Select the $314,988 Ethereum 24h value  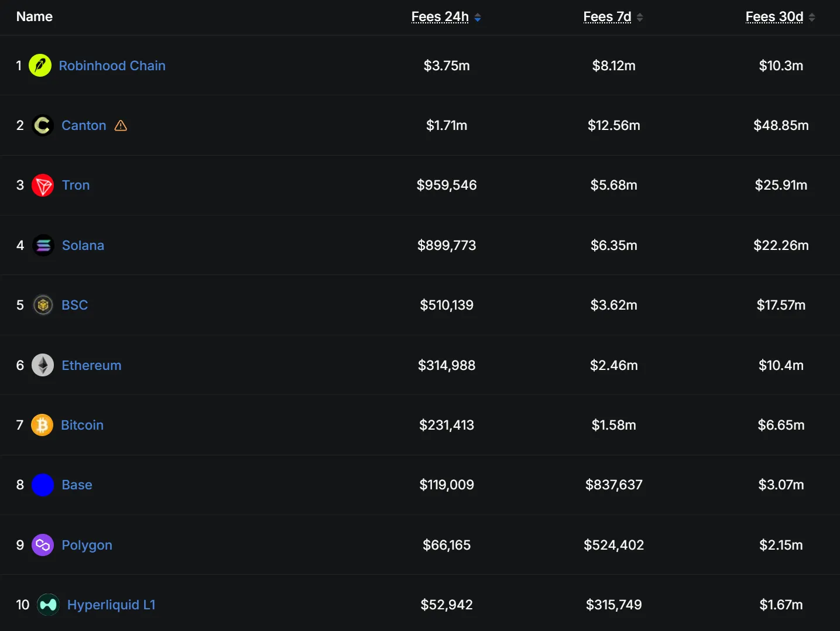pyautogui.click(x=447, y=365)
